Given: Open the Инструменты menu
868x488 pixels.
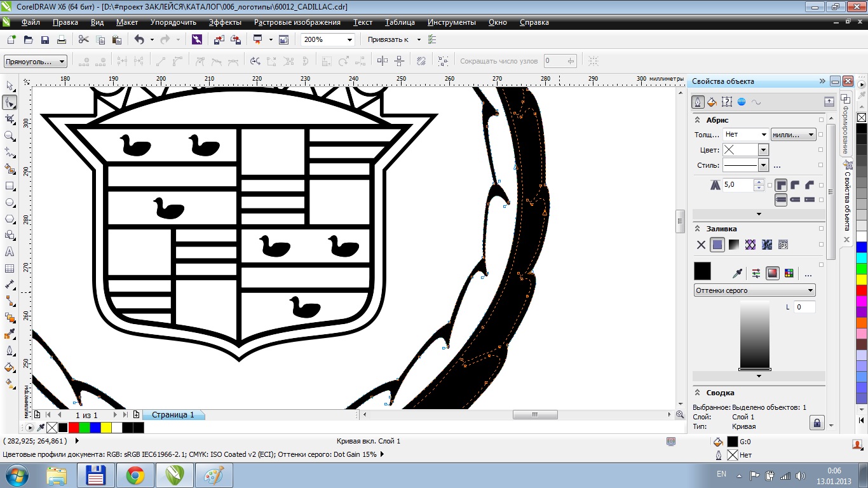Looking at the screenshot, I should (452, 22).
